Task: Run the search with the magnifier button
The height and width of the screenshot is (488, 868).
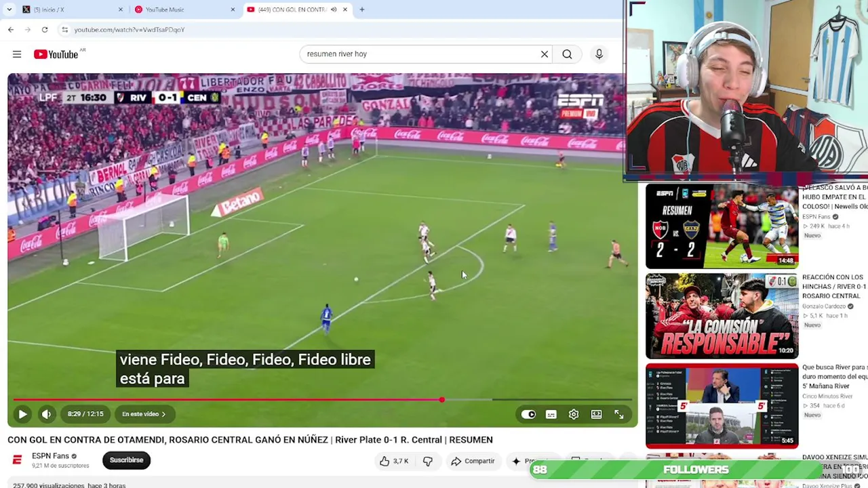Action: [567, 54]
